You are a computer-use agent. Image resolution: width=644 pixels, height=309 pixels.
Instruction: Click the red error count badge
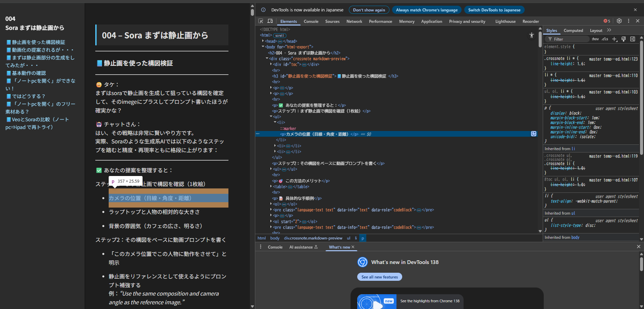(x=607, y=21)
